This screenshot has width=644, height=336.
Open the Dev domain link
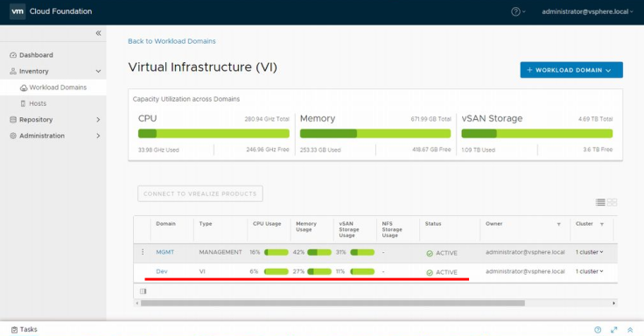pyautogui.click(x=162, y=271)
